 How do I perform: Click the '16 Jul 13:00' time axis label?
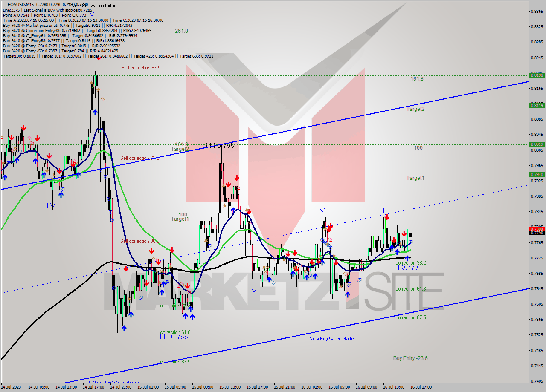pos(394,387)
